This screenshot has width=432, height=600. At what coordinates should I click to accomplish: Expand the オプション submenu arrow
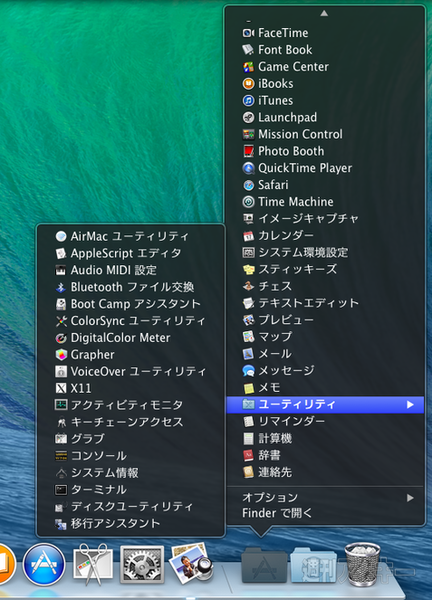[x=410, y=498]
